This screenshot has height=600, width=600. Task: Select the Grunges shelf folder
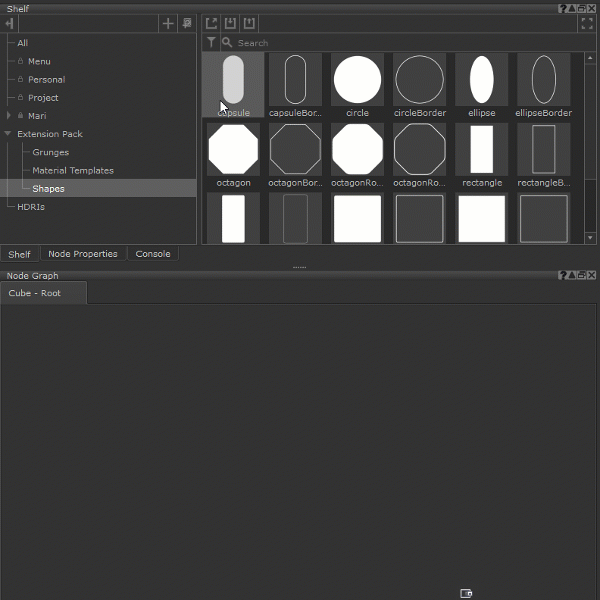(x=50, y=152)
